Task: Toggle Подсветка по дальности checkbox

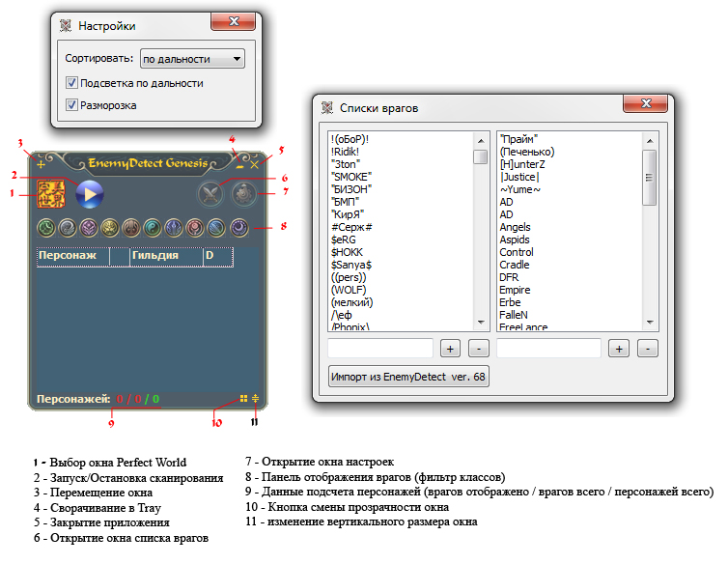Action: [x=71, y=83]
